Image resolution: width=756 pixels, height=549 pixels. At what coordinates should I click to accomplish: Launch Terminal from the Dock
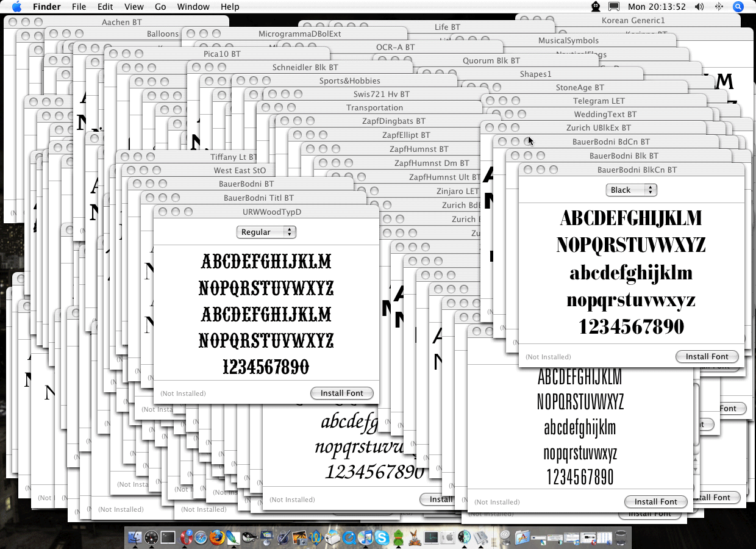pyautogui.click(x=168, y=538)
